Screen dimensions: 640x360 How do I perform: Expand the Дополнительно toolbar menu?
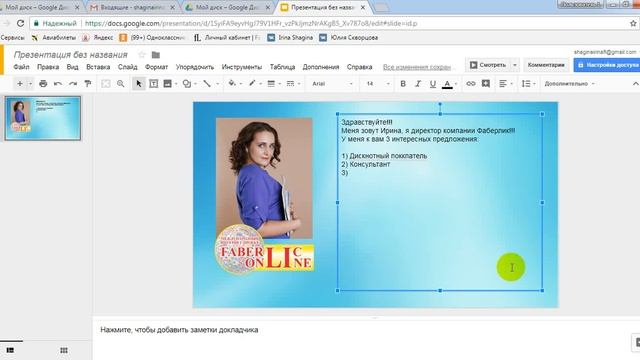(x=569, y=84)
